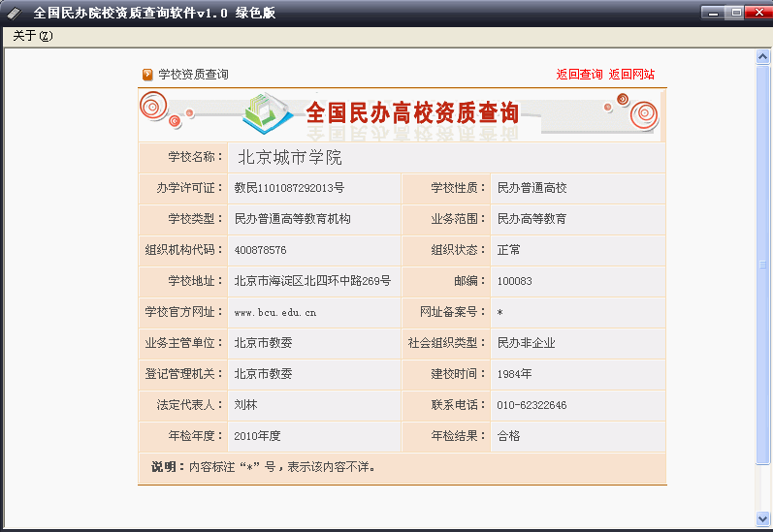773x532 pixels.
Task: Click organization code 400878576
Action: (x=260, y=250)
